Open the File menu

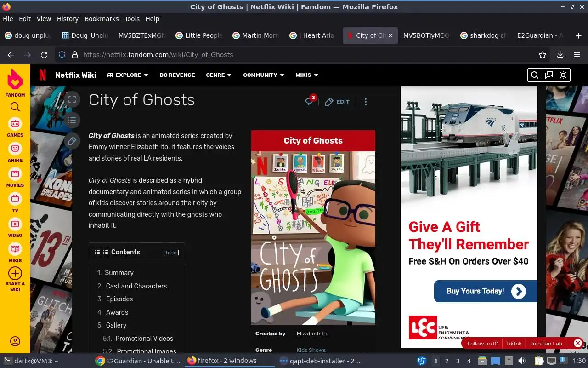click(x=8, y=19)
